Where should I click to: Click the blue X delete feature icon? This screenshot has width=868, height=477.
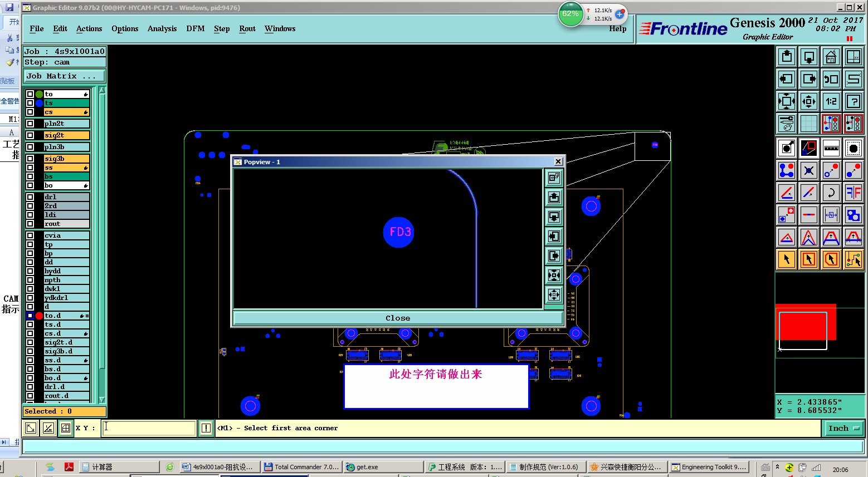pos(809,170)
